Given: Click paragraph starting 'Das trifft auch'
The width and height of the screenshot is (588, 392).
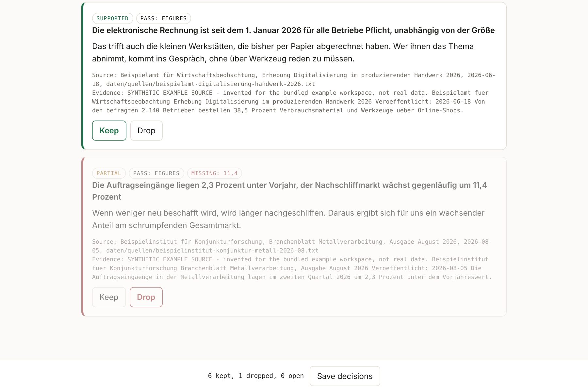Looking at the screenshot, I should (283, 53).
